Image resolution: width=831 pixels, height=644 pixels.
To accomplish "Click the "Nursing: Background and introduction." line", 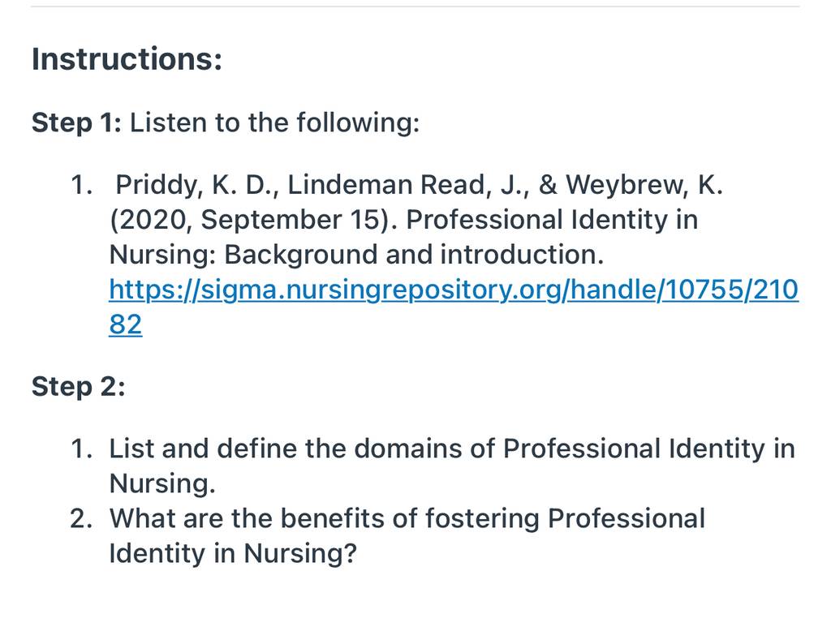I will [356, 255].
